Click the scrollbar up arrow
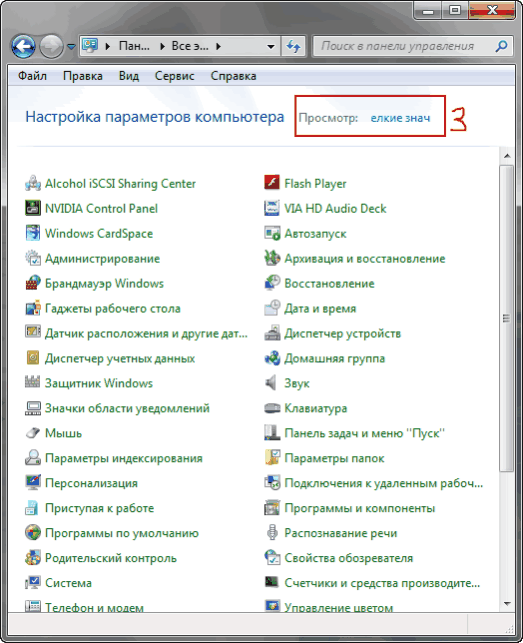Screen dimensions: 523x643 click(507, 156)
